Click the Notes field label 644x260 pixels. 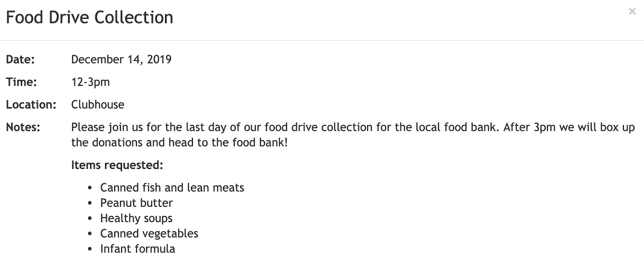(23, 127)
